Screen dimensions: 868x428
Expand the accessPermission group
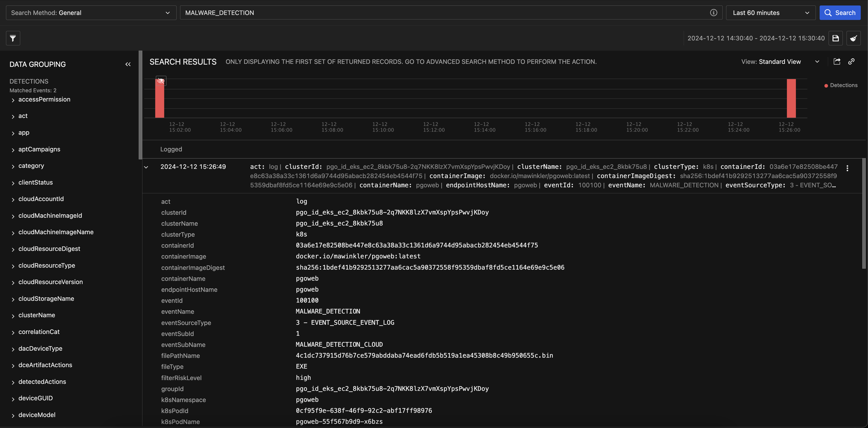[13, 100]
